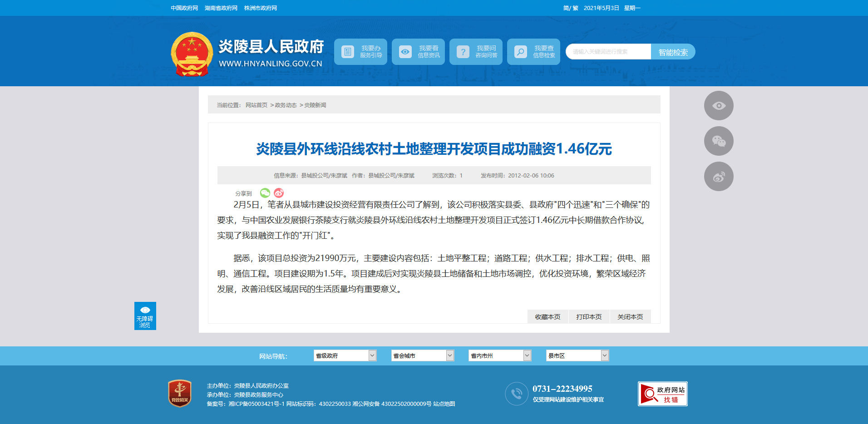This screenshot has height=424, width=868.
Task: Switch between simplified and traditional Chinese (简/繁)
Action: click(x=571, y=8)
